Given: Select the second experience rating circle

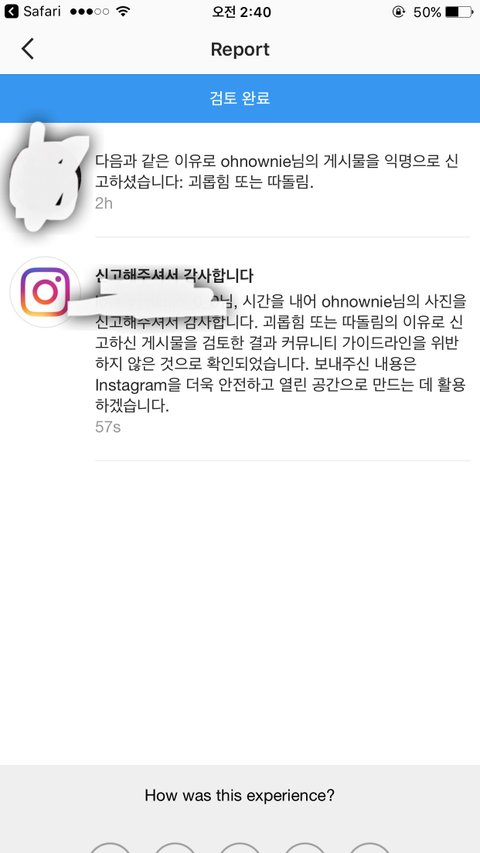Looking at the screenshot, I should (x=175, y=848).
